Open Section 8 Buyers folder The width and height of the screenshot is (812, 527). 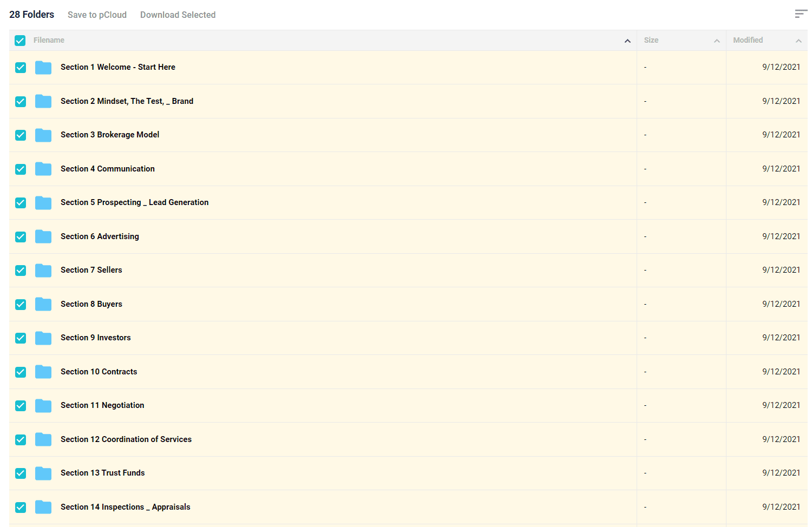(91, 304)
